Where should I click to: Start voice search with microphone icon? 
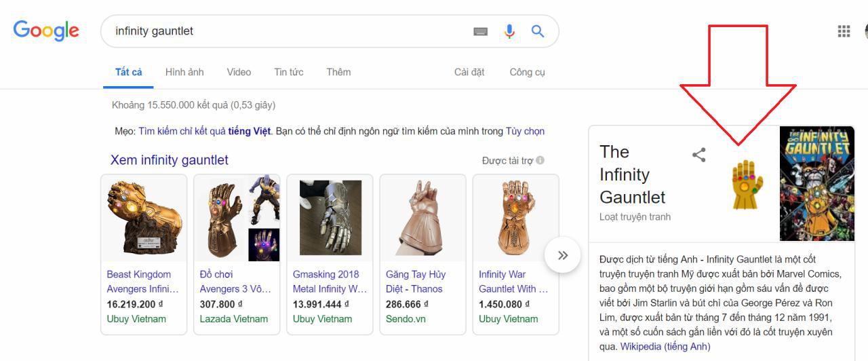[x=509, y=31]
